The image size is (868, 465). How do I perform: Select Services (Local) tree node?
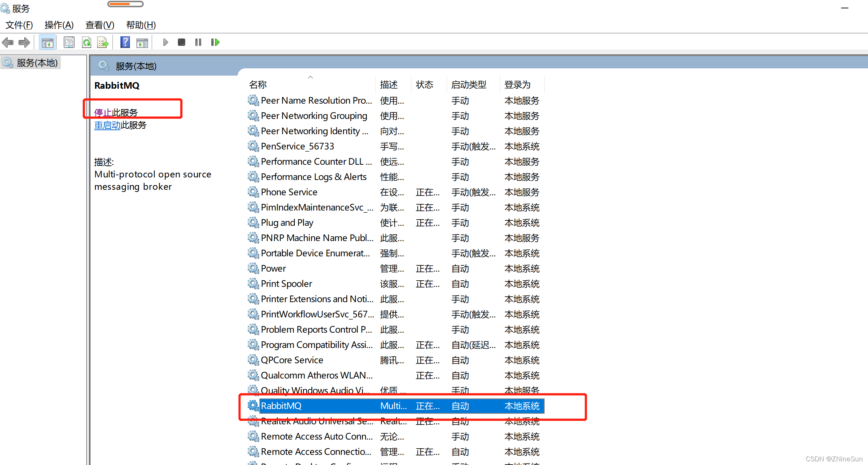point(31,63)
